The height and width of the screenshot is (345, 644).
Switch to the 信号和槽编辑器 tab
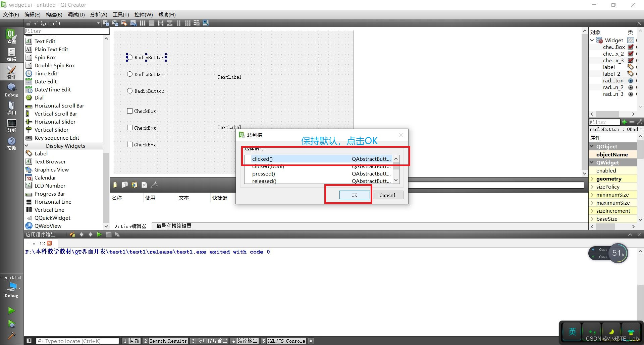(x=173, y=226)
